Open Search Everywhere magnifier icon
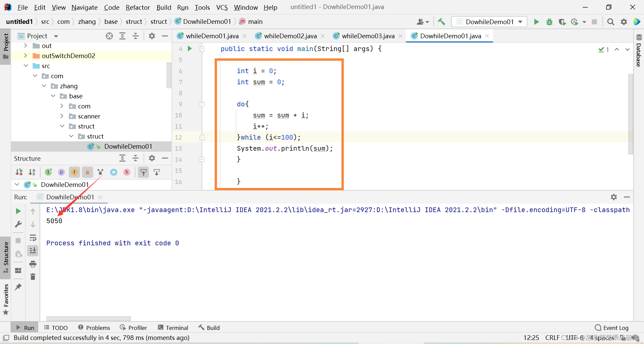Screen dimensions: 644x344 (x=611, y=22)
